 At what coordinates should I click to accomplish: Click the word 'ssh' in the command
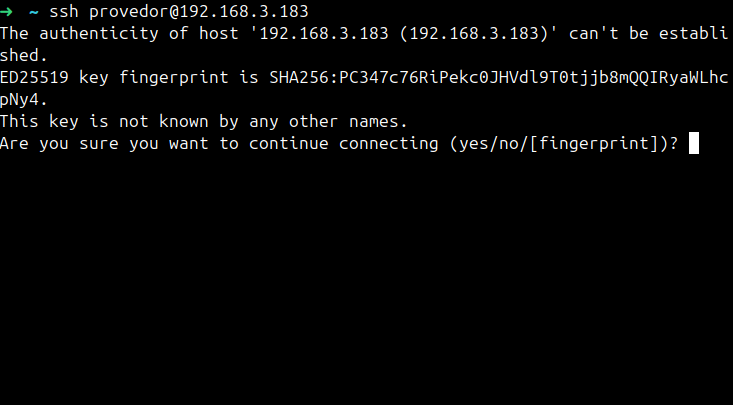64,11
